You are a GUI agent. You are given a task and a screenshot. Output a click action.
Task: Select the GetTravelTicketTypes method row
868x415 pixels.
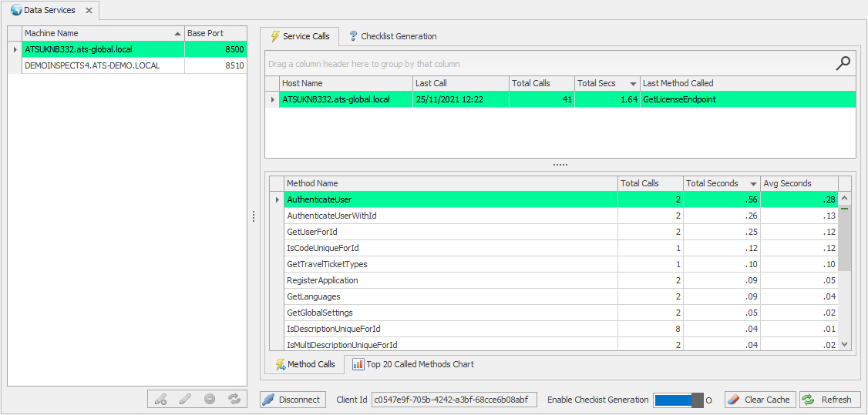(x=553, y=264)
